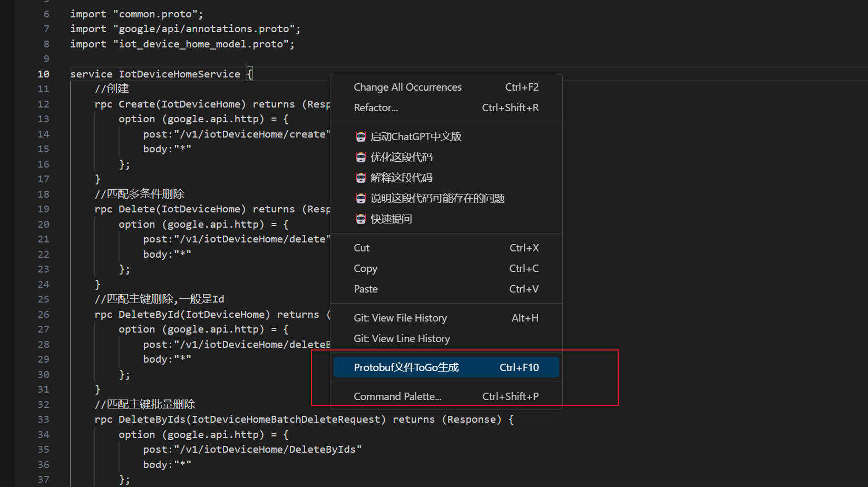Click import "google/api/annotations.proto" line
The height and width of the screenshot is (487, 868).
pos(185,29)
